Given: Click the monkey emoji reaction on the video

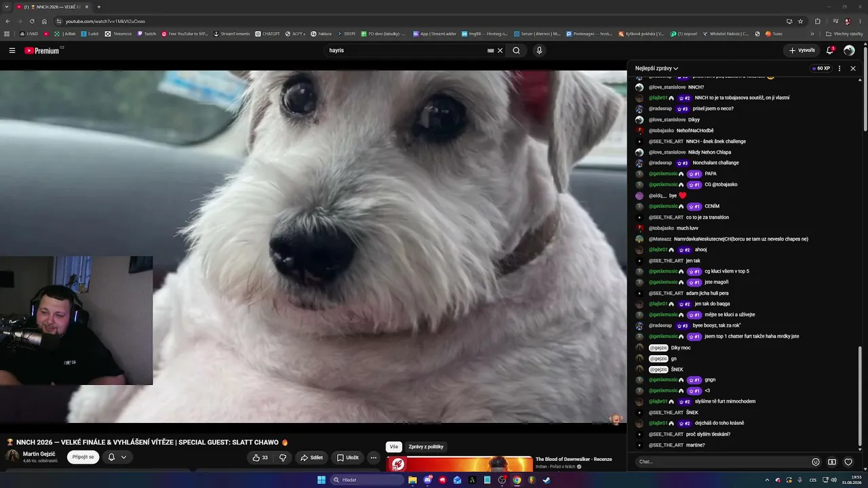Looking at the screenshot, I should click(x=616, y=420).
